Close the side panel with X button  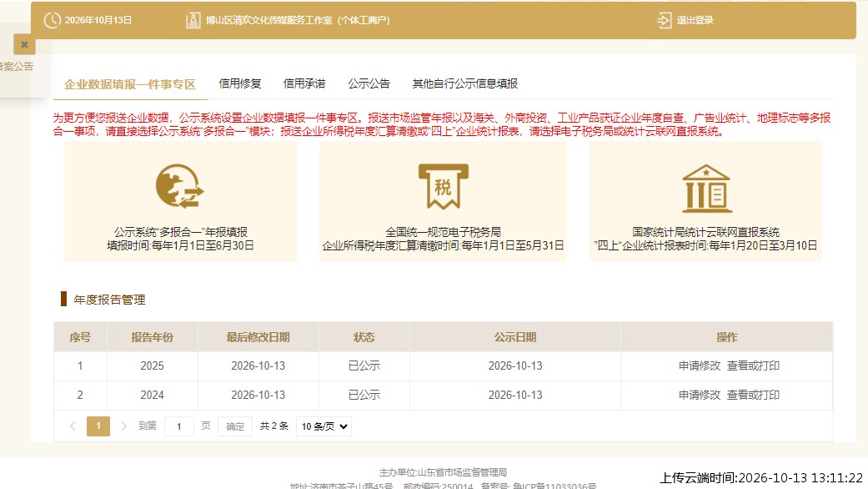click(x=24, y=45)
